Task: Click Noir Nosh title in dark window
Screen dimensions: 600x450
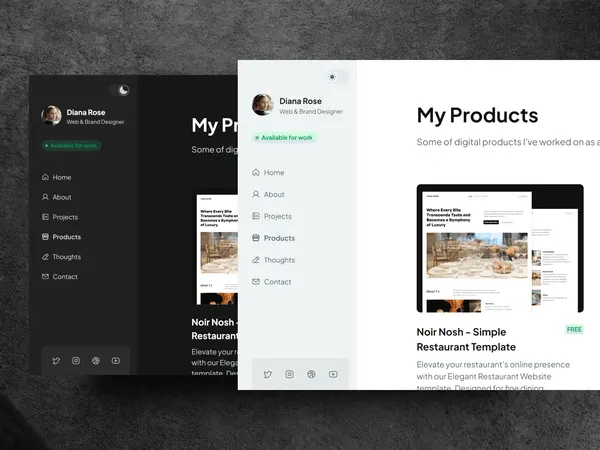Action: (214, 329)
